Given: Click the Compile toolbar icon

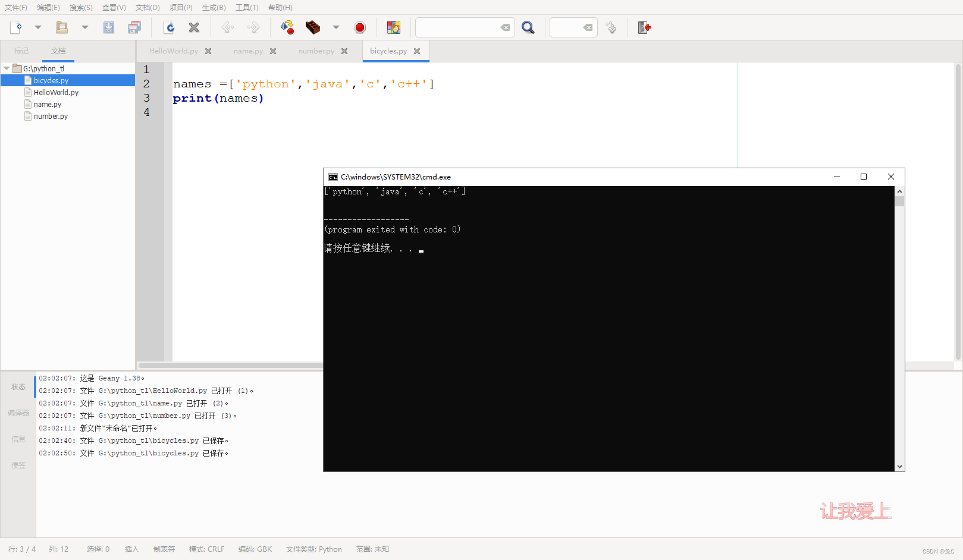Looking at the screenshot, I should (287, 27).
